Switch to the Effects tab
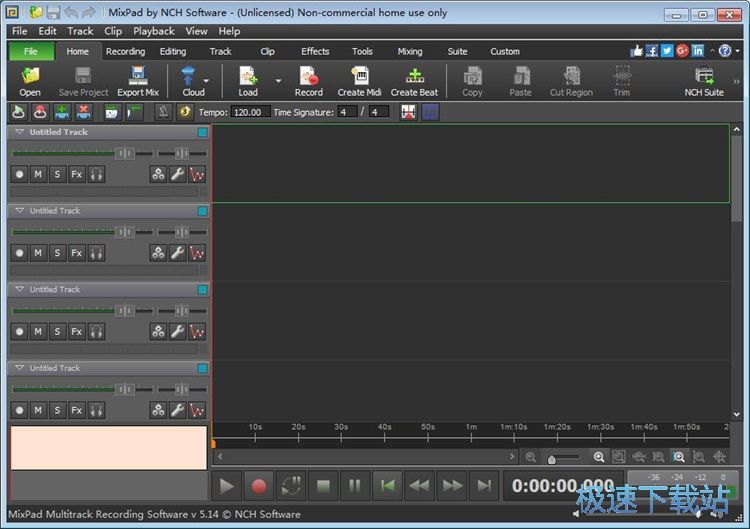The image size is (750, 529). 315,51
